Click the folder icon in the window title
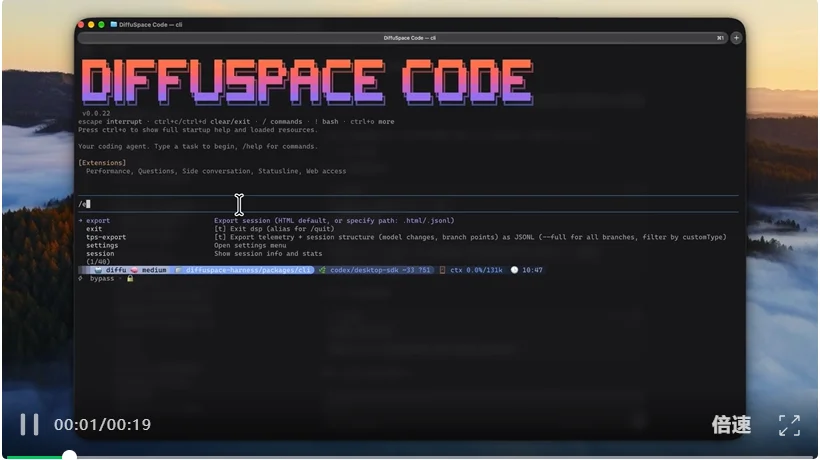 113,25
